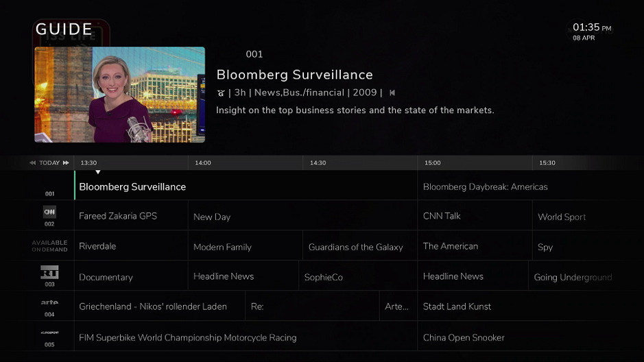The height and width of the screenshot is (362, 644).
Task: Open the Available On Demand row
Action: pos(49,245)
